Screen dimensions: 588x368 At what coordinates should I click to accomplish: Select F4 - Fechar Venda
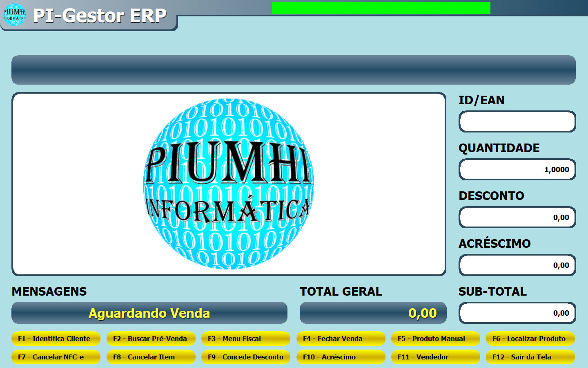(x=341, y=339)
